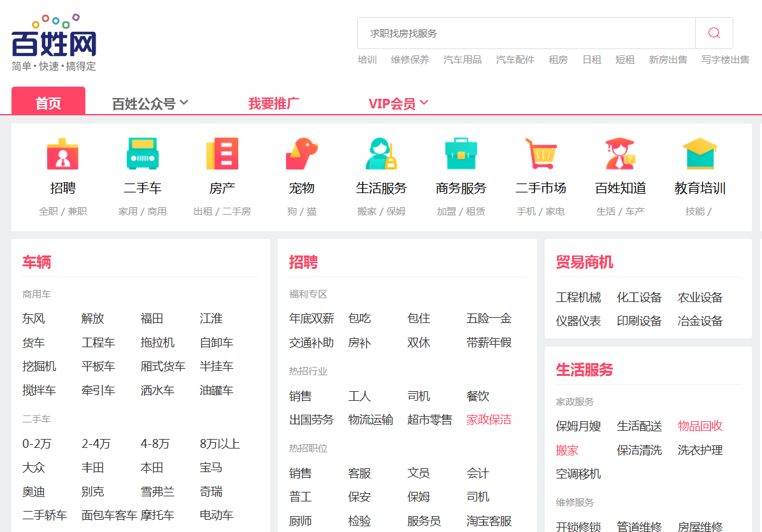Open the 出国劳务 industry link
762x532 pixels.
click(312, 420)
